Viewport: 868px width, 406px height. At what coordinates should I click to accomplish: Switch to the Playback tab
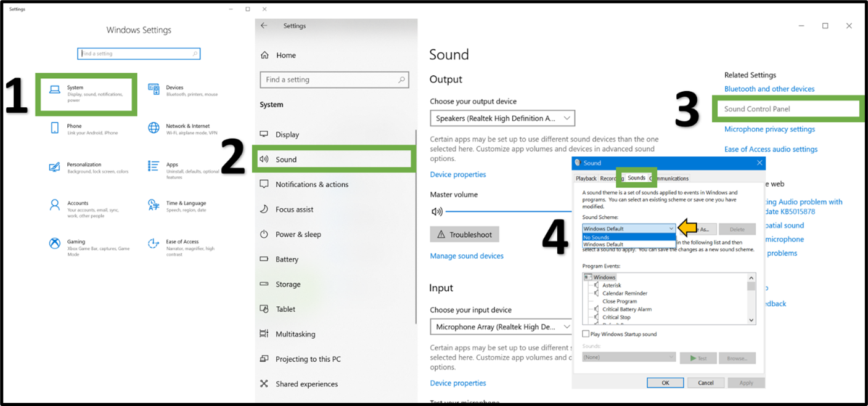click(586, 178)
